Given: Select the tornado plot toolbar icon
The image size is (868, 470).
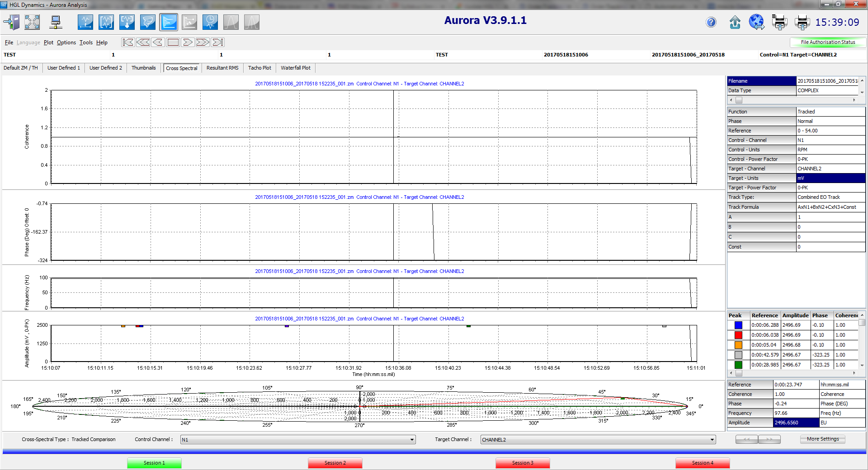Looking at the screenshot, I should [x=147, y=22].
